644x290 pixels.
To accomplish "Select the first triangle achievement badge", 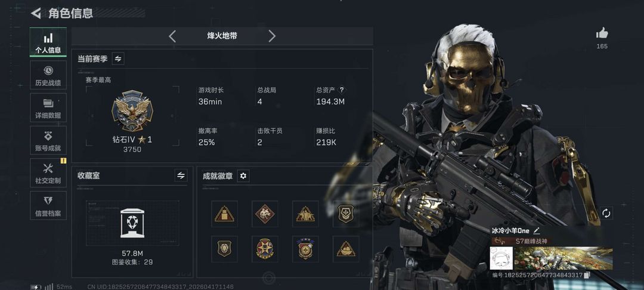I will (x=224, y=214).
